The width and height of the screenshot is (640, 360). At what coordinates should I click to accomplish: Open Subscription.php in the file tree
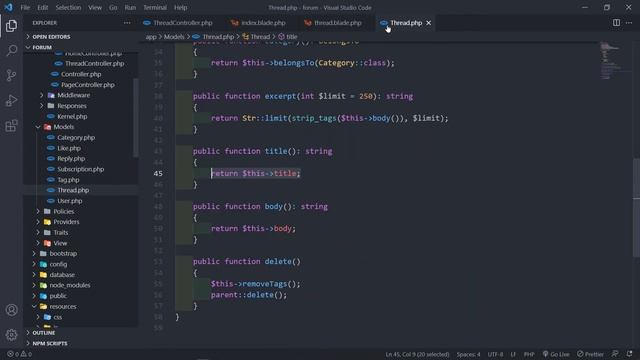(80, 169)
